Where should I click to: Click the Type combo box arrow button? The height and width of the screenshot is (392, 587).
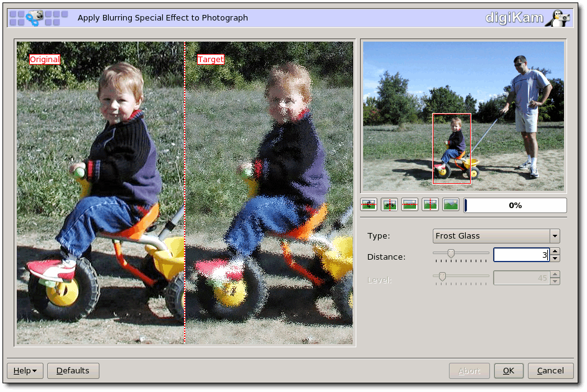click(x=555, y=236)
